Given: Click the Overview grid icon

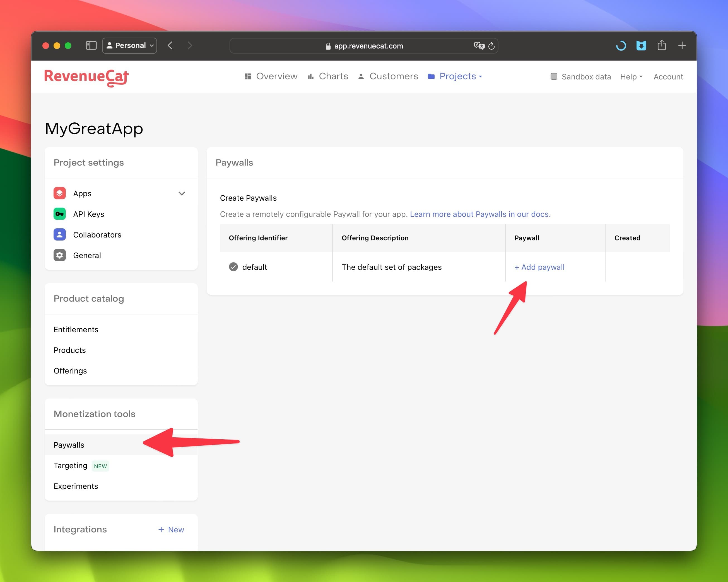Looking at the screenshot, I should pyautogui.click(x=247, y=77).
